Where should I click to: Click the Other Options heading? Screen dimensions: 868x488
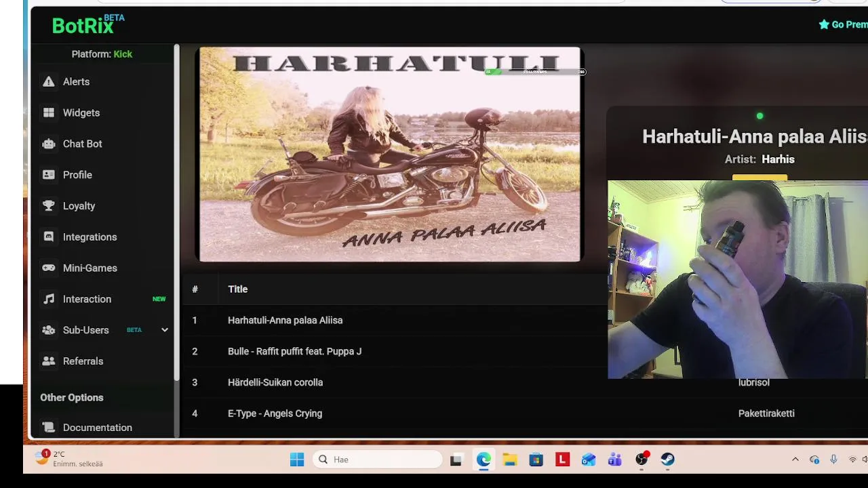pyautogui.click(x=72, y=398)
